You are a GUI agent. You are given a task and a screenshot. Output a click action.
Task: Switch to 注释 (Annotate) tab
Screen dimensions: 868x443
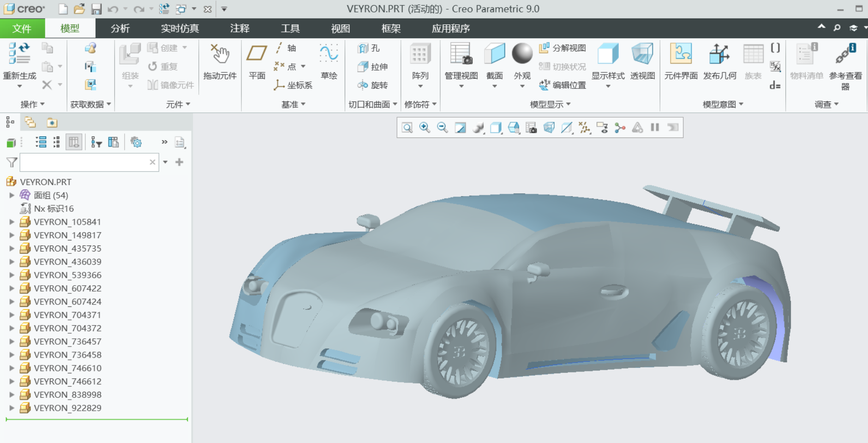240,29
